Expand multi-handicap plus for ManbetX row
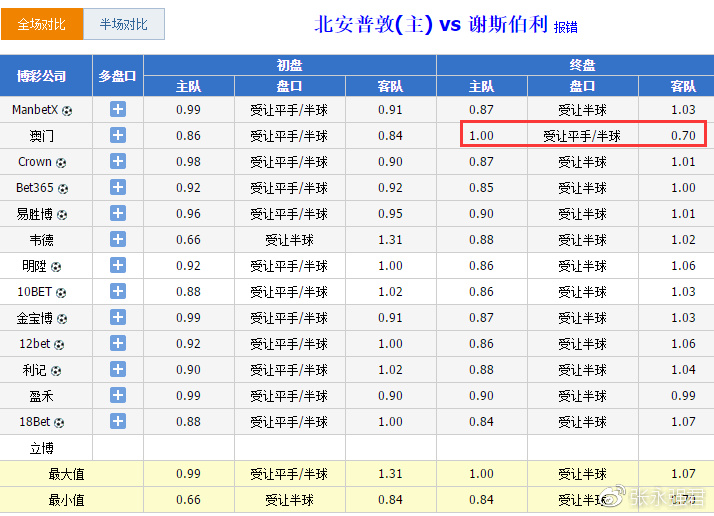The height and width of the screenshot is (516, 714). pos(118,109)
